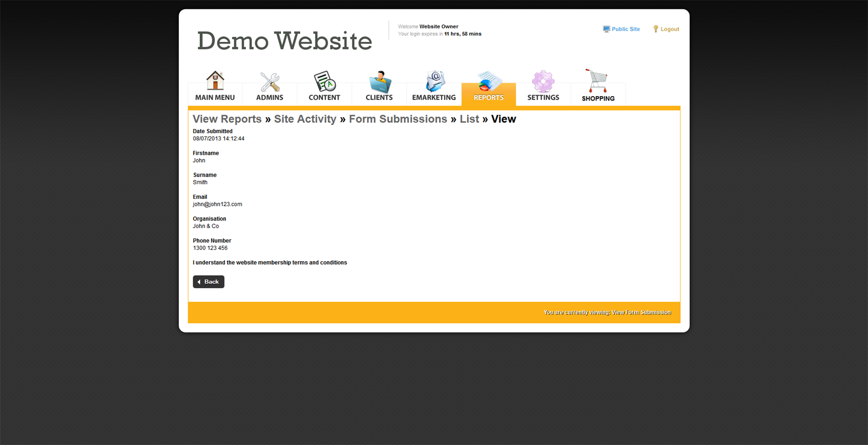Screen dimensions: 868x445
Task: Go to the List breadcrumb link
Action: click(469, 119)
